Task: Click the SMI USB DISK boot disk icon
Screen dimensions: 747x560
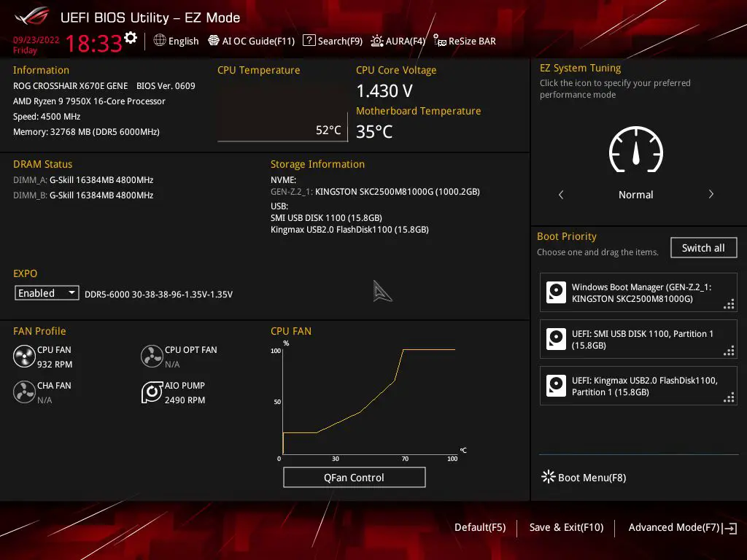Action: (x=556, y=339)
